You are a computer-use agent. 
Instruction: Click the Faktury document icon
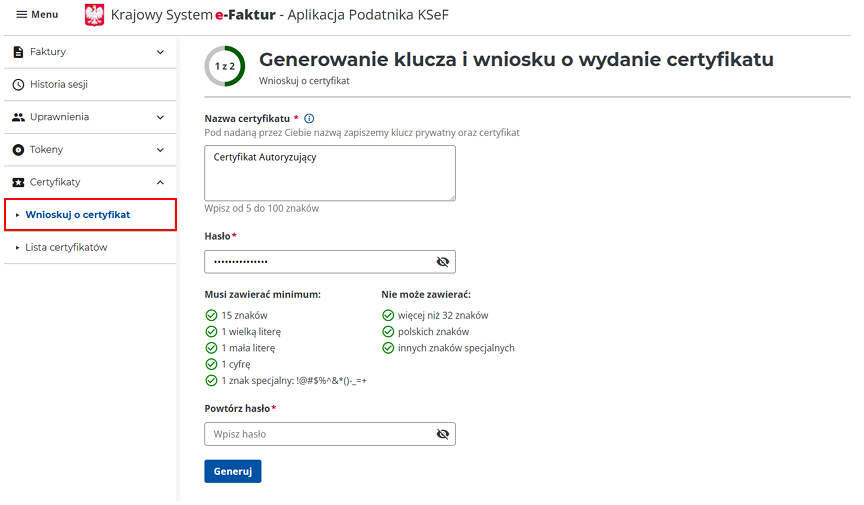coord(18,52)
